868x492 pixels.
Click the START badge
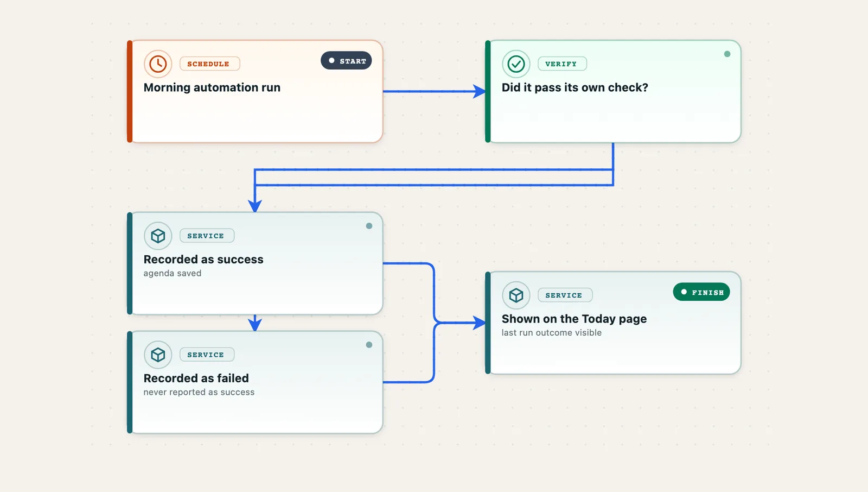click(x=346, y=61)
